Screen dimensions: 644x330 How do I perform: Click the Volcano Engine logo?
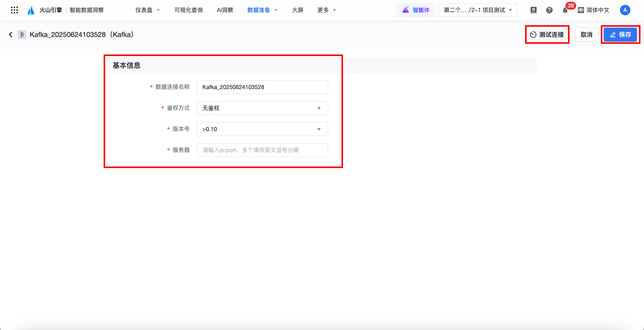pos(31,10)
